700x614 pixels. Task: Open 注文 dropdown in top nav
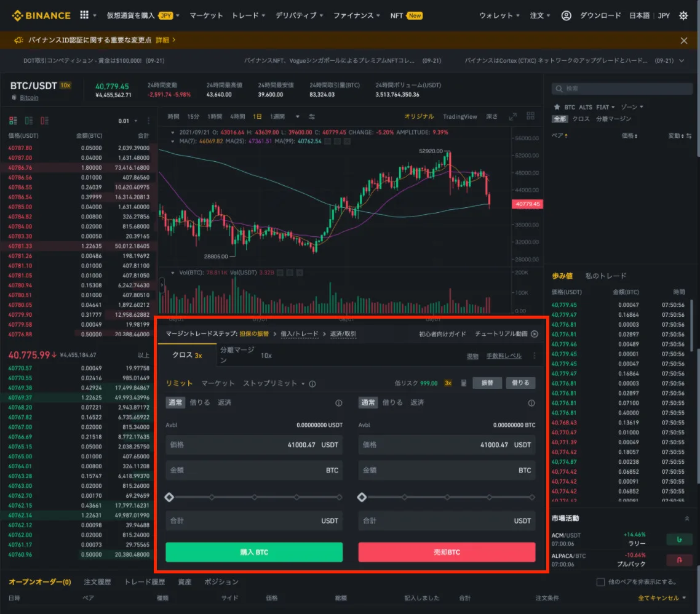tap(539, 15)
